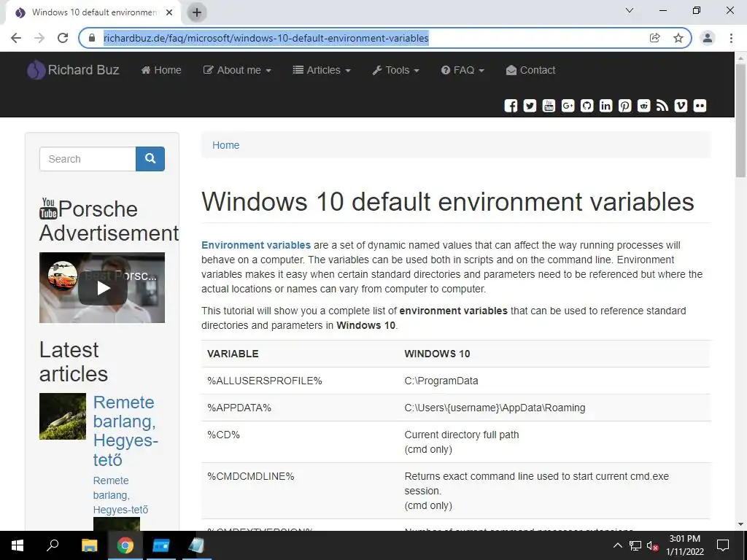Image resolution: width=747 pixels, height=560 pixels.
Task: Focus the Search input field
Action: [x=88, y=158]
